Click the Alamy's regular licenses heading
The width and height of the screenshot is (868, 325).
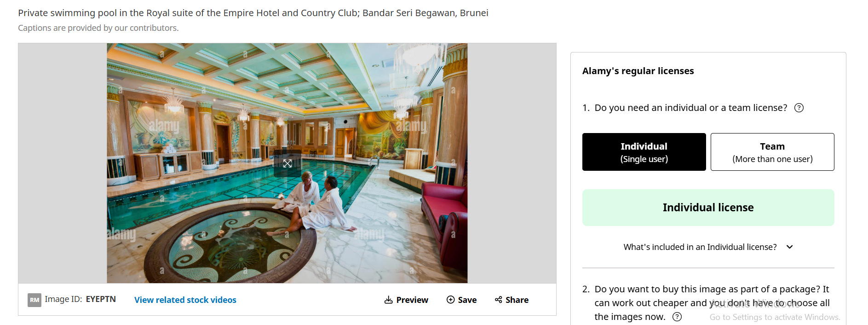[638, 71]
